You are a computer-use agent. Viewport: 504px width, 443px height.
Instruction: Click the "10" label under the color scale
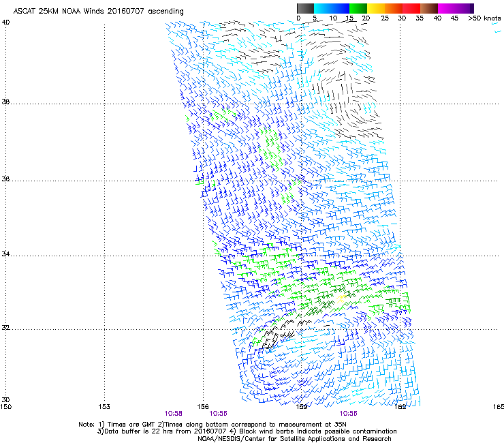(333, 18)
